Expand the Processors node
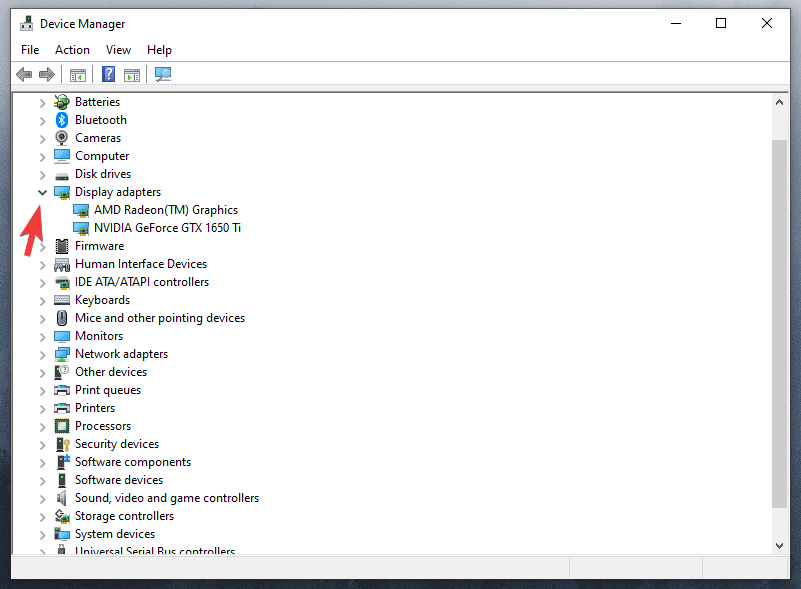Image resolution: width=801 pixels, height=589 pixels. (x=42, y=427)
